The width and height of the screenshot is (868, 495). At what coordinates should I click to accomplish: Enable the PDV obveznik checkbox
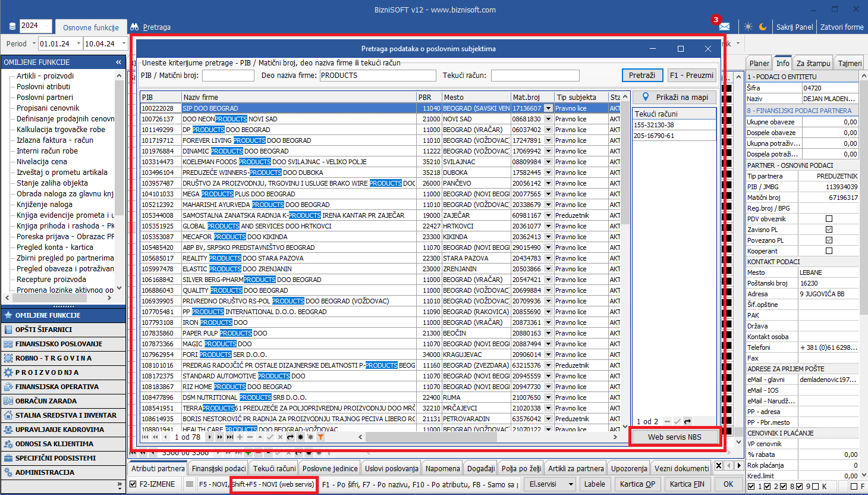tap(829, 219)
